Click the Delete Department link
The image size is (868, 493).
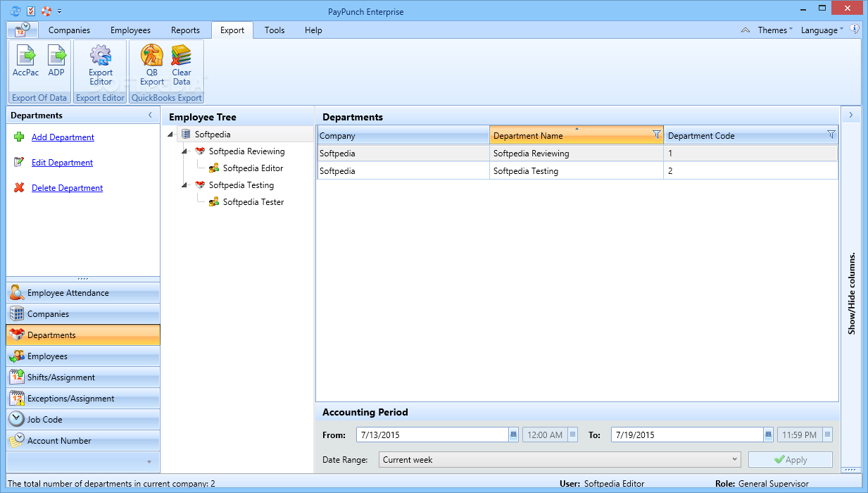pyautogui.click(x=67, y=188)
